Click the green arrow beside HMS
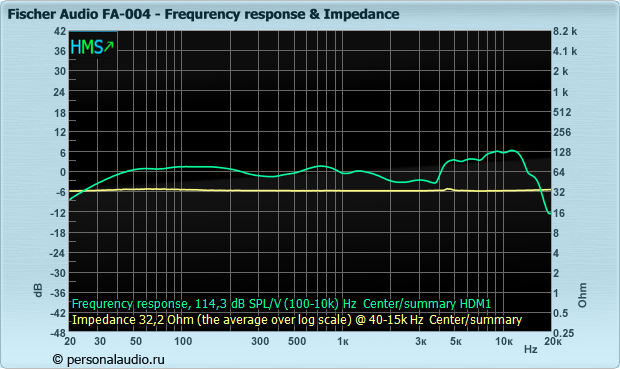This screenshot has height=369, width=620. 109,47
